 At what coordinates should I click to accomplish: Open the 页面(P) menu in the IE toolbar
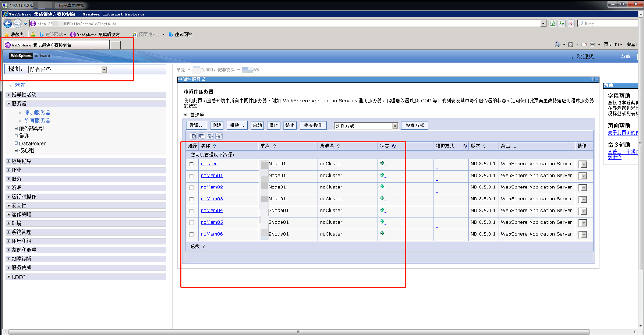point(612,45)
